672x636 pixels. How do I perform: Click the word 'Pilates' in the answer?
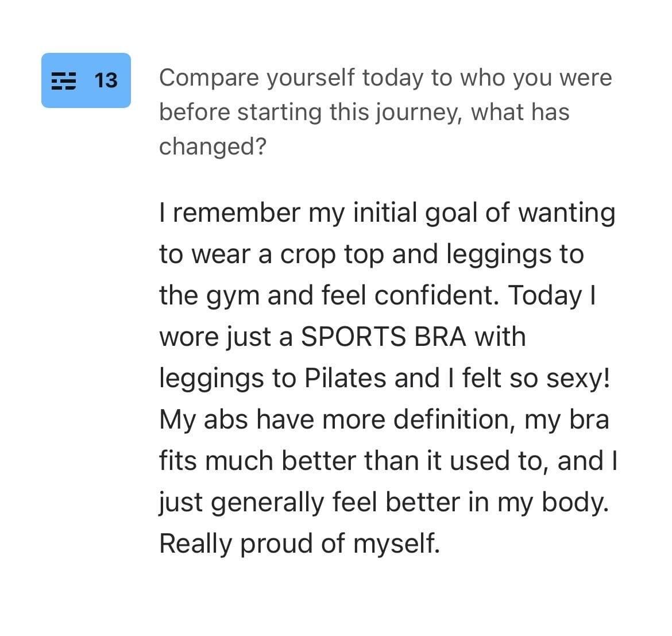point(345,379)
